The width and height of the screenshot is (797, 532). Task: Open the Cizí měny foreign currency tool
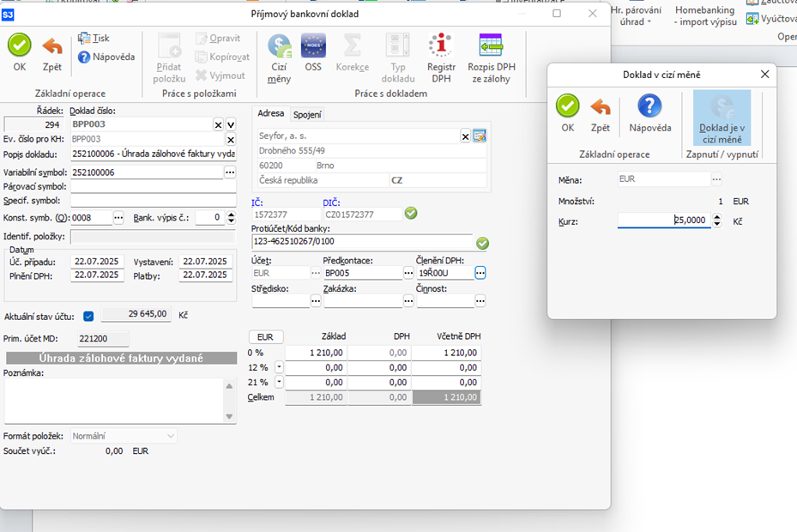279,58
